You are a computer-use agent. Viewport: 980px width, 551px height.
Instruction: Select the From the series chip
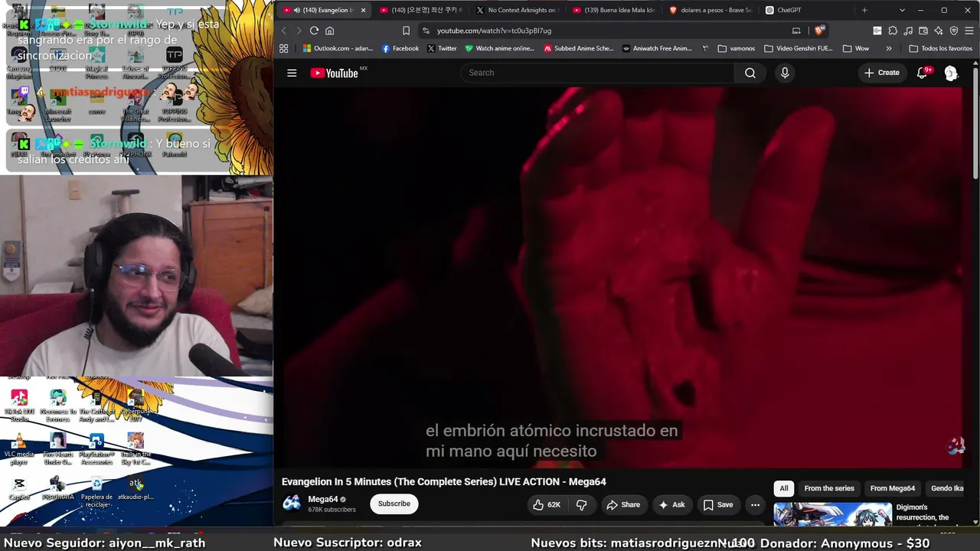click(x=829, y=488)
